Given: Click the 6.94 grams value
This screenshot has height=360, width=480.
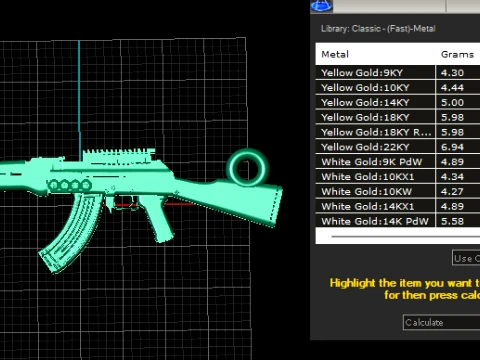Looking at the screenshot, I should pyautogui.click(x=452, y=147).
